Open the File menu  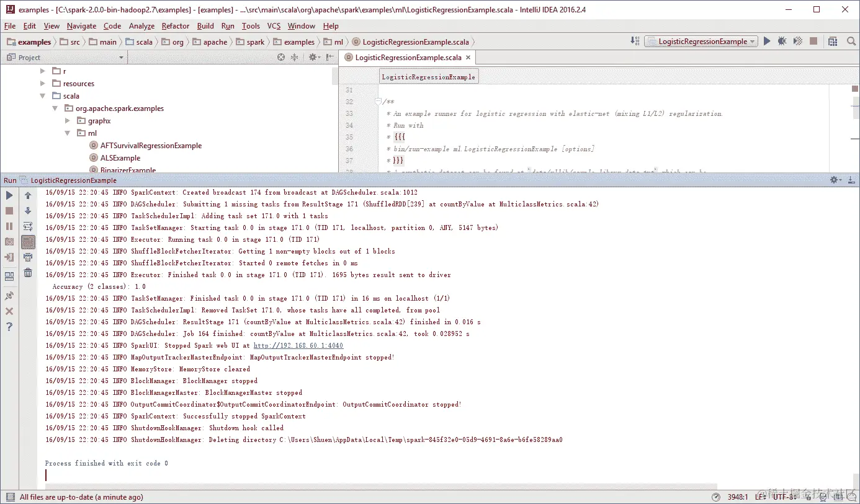point(9,26)
